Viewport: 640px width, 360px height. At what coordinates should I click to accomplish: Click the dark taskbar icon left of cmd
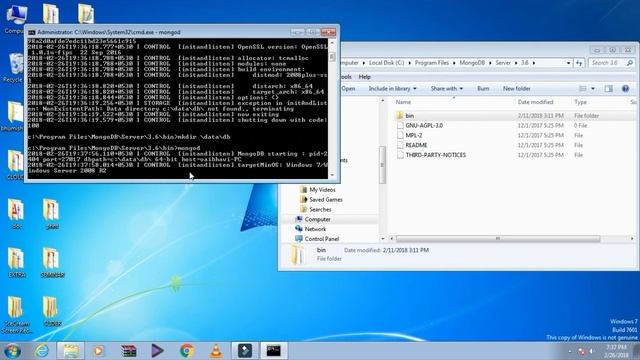[x=245, y=351]
